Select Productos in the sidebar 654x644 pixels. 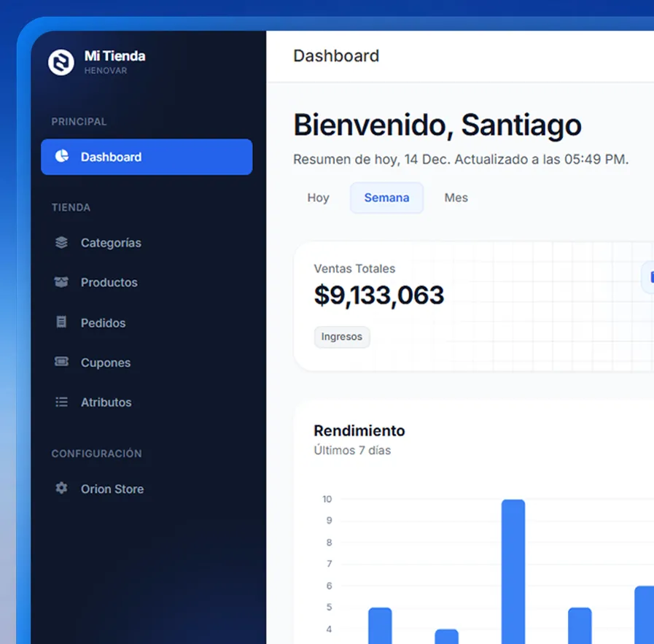point(109,282)
